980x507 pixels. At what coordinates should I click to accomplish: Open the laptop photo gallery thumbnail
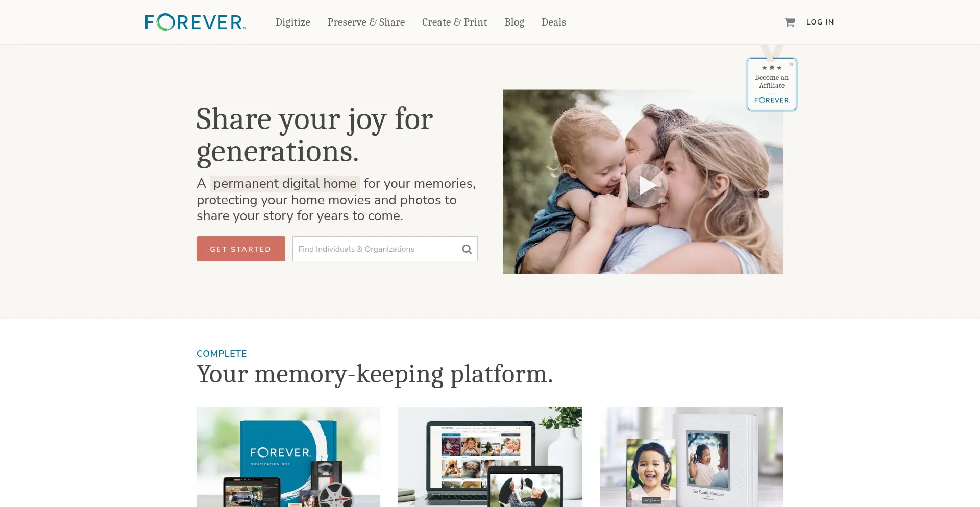[490, 457]
